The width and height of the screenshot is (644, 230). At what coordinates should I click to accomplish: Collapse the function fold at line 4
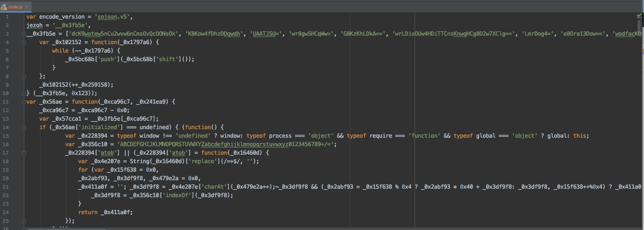[24, 42]
